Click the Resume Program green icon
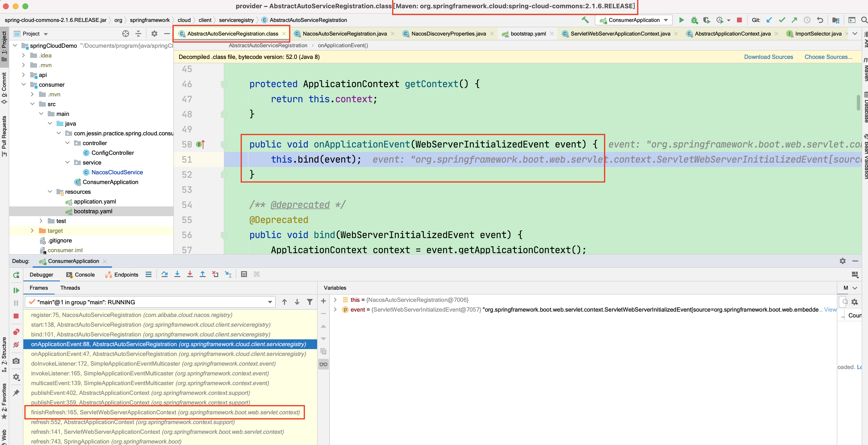Image resolution: width=868 pixels, height=445 pixels. pos(16,290)
